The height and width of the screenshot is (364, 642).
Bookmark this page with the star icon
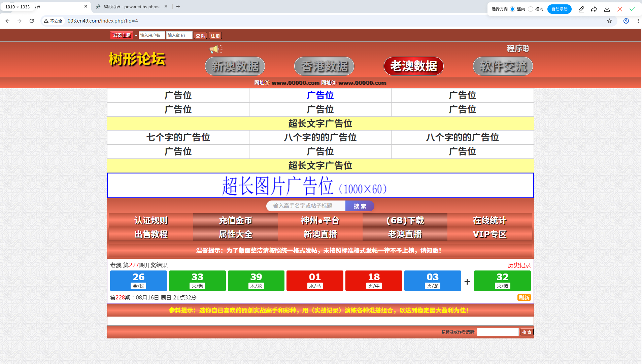(609, 21)
